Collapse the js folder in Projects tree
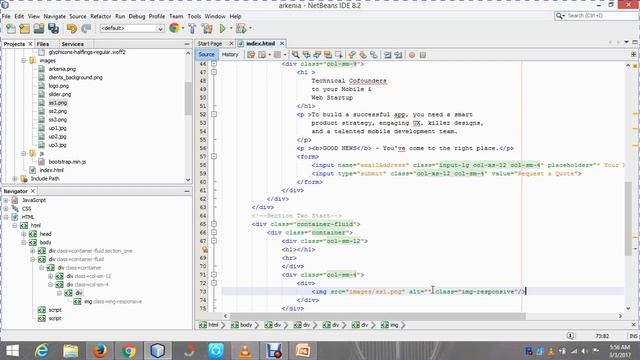Image resolution: width=640 pixels, height=360 pixels. pos(24,153)
